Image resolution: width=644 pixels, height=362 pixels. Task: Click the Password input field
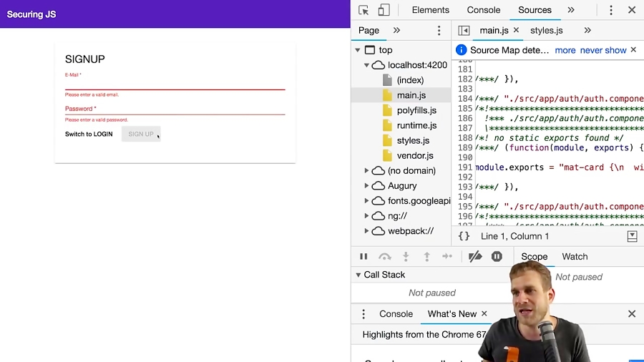point(175,109)
